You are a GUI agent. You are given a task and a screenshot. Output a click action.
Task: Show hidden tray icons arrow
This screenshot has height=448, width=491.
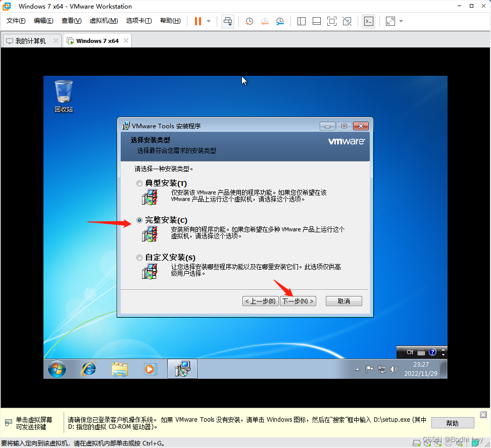click(x=357, y=369)
